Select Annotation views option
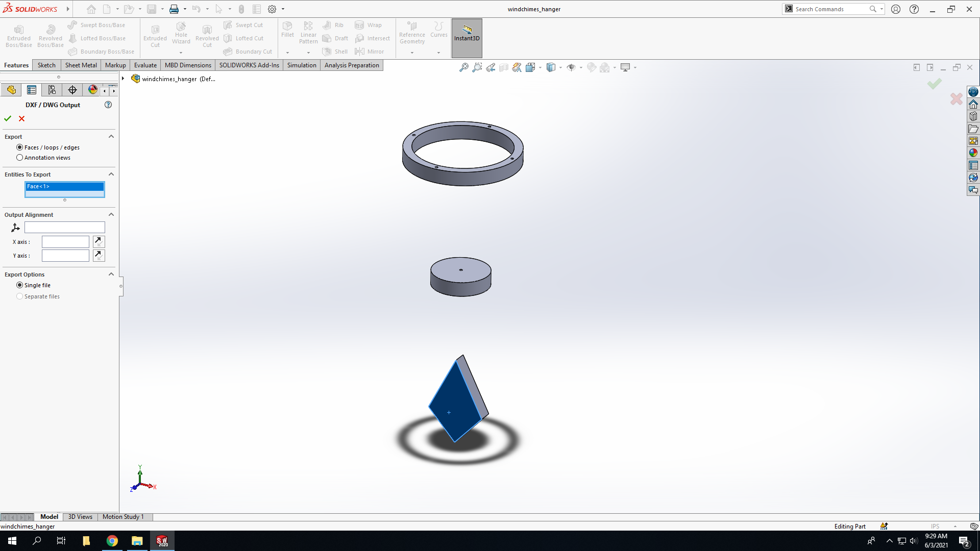The height and width of the screenshot is (551, 980). click(20, 158)
